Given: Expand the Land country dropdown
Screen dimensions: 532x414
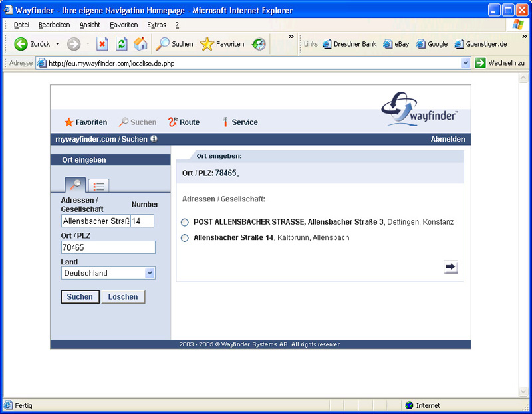Looking at the screenshot, I should point(150,273).
